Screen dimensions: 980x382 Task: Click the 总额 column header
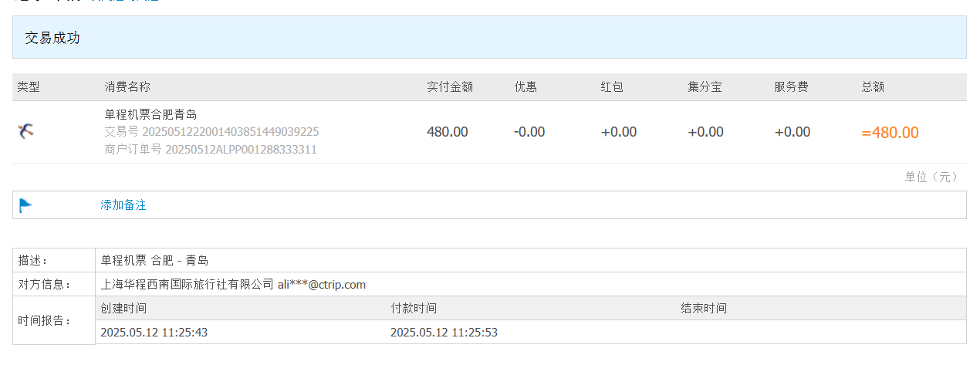(x=873, y=87)
